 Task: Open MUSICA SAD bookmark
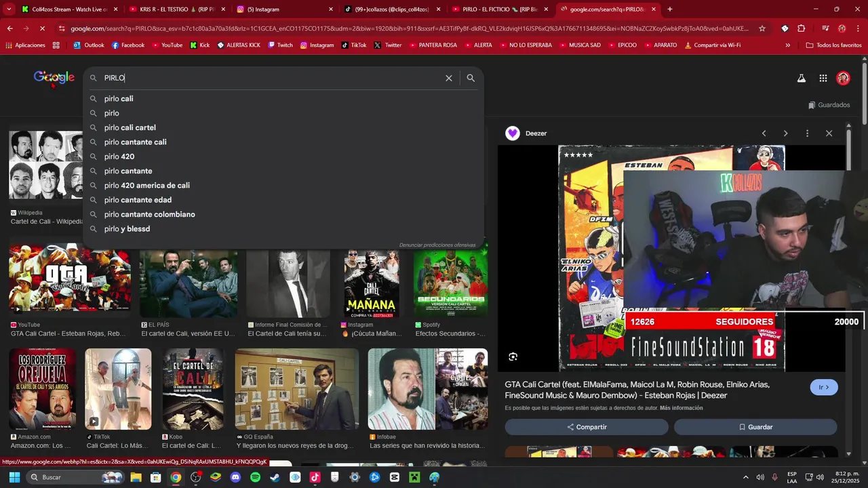(580, 45)
